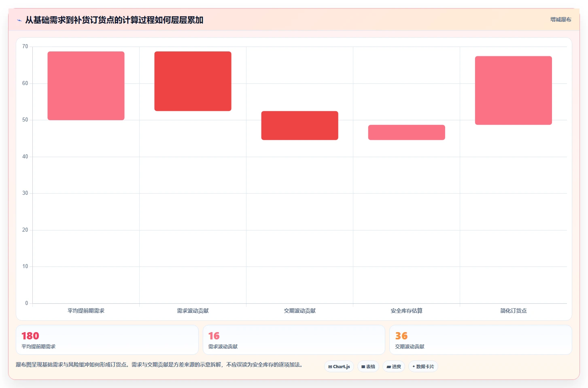The width and height of the screenshot is (588, 388).
Task: Click the lightning icon beside the title
Action: coord(19,20)
